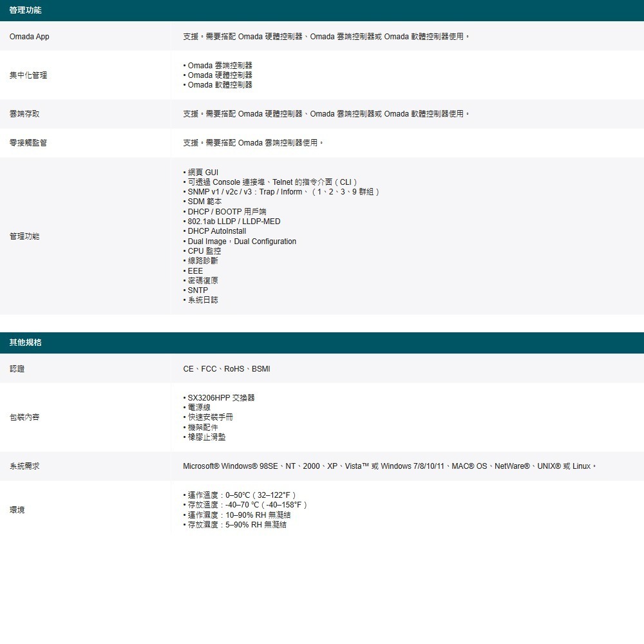Select the SNTP bullet item
The image size is (644, 644).
(196, 290)
